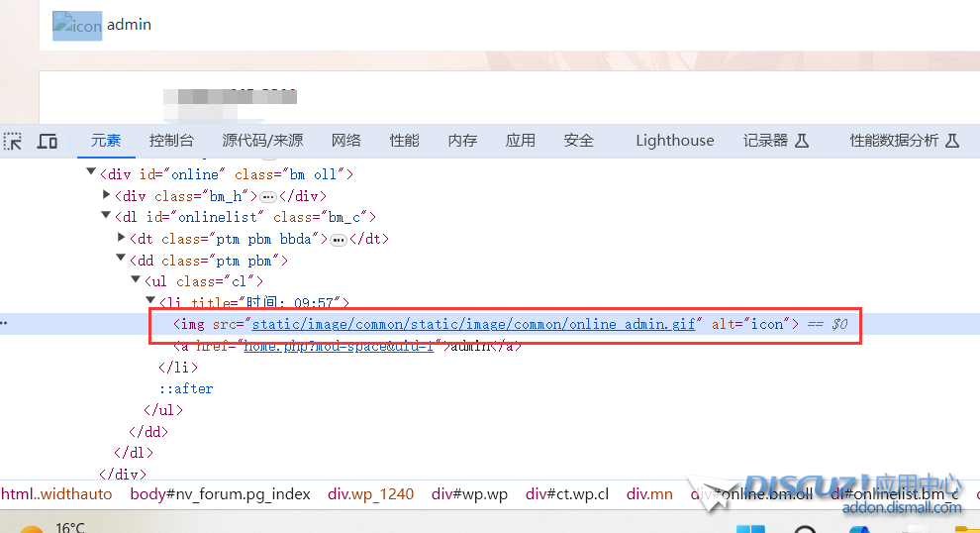The width and height of the screenshot is (980, 533).
Task: Collapse the ul class="cl" node
Action: tap(137, 281)
